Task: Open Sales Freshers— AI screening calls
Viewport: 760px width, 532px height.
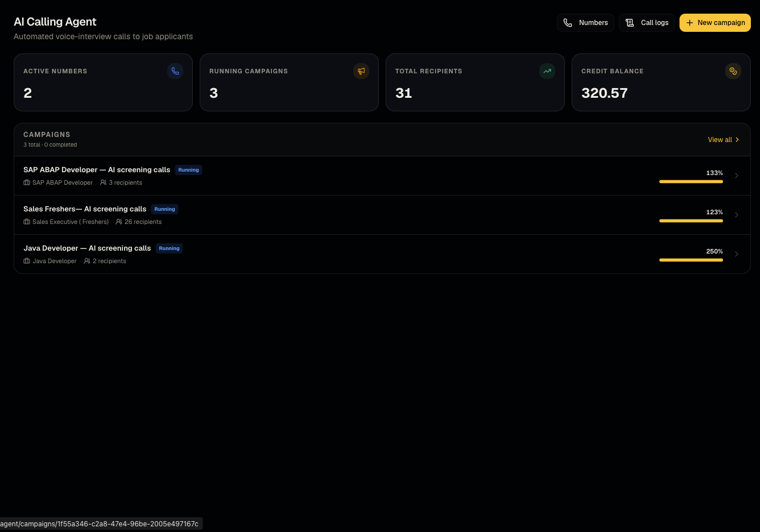Action: 85,209
